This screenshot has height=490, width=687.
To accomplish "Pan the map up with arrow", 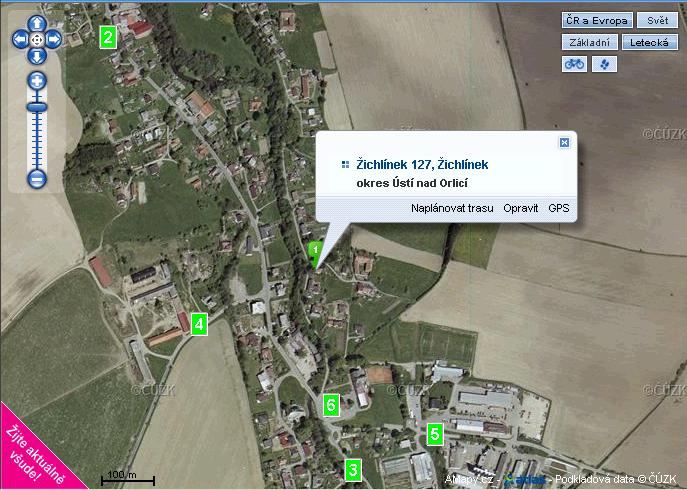I will (x=37, y=23).
